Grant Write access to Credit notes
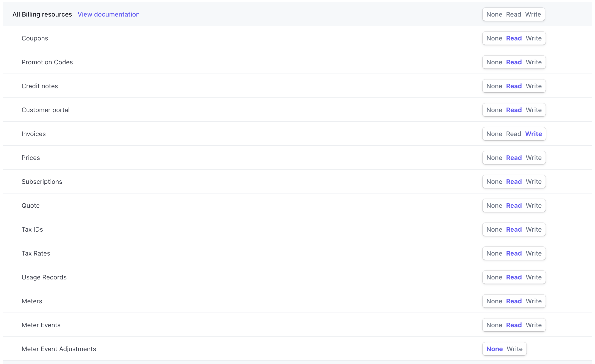The image size is (595, 364). [x=534, y=86]
